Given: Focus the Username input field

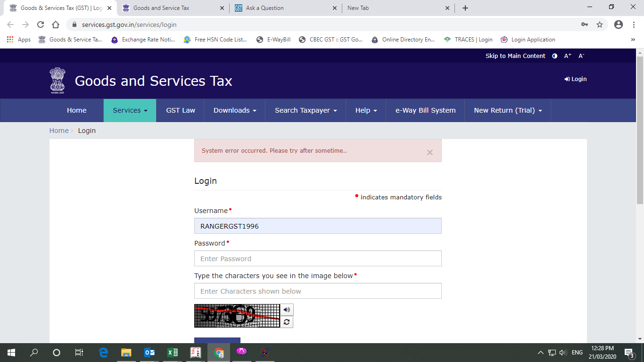Looking at the screenshot, I should 318,226.
